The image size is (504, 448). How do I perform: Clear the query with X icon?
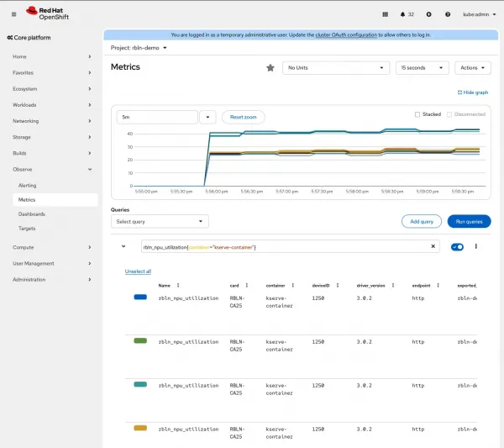pos(433,246)
